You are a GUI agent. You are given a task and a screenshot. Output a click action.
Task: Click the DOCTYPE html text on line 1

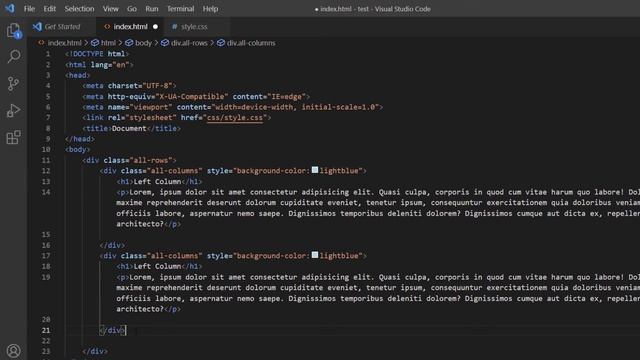tap(97, 54)
